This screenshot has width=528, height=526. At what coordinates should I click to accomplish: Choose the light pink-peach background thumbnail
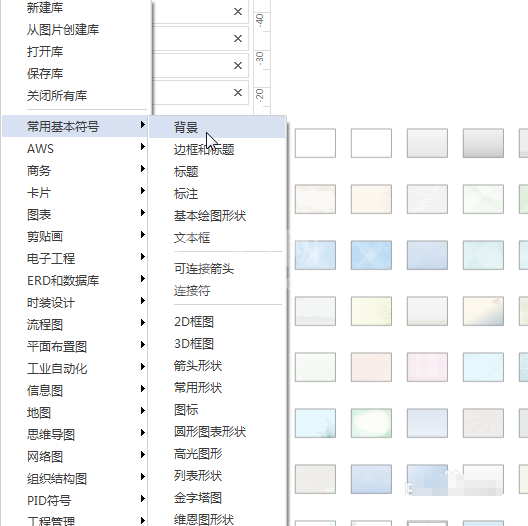(x=371, y=367)
